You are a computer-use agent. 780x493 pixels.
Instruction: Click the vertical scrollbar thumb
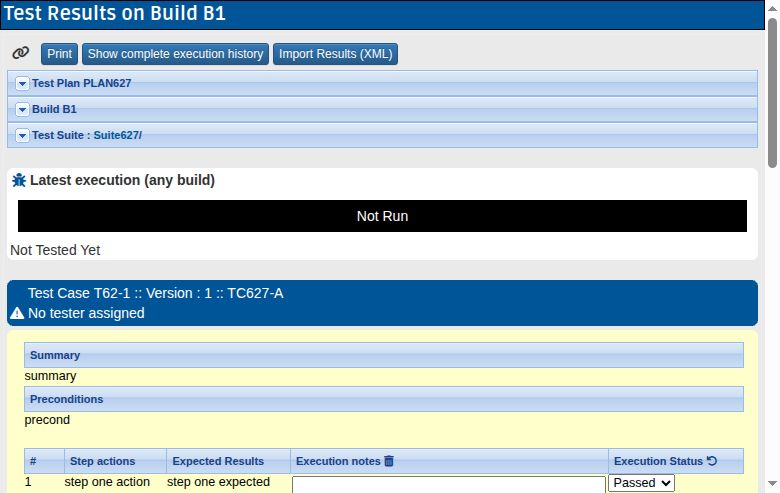[772, 93]
